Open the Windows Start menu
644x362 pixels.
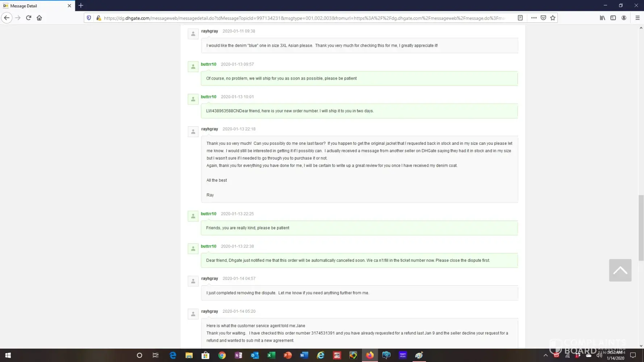(8, 355)
